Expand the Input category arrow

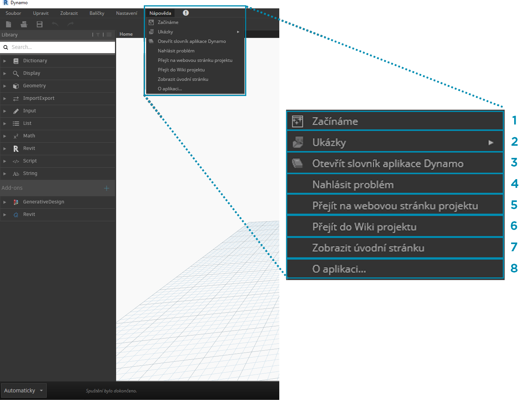coord(5,111)
